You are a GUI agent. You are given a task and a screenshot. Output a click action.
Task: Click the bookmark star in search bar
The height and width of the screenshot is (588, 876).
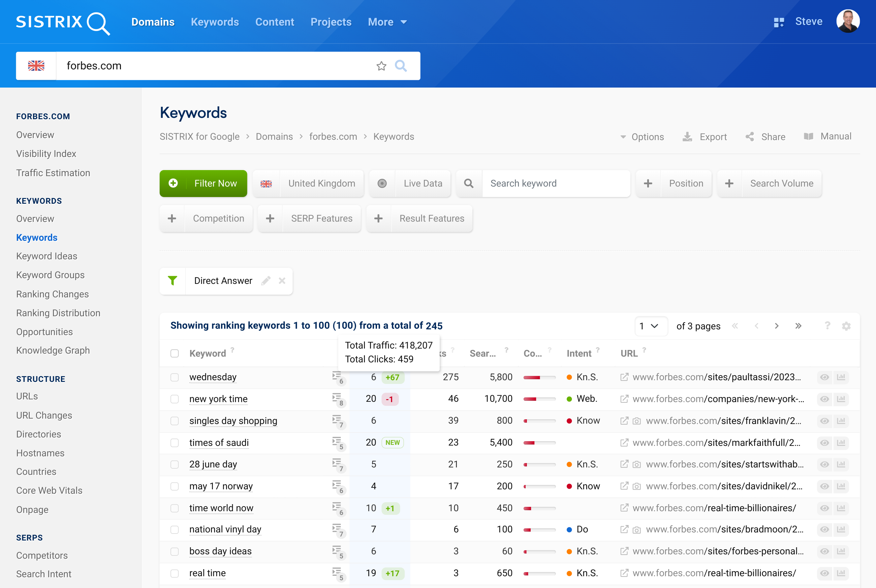click(x=381, y=66)
